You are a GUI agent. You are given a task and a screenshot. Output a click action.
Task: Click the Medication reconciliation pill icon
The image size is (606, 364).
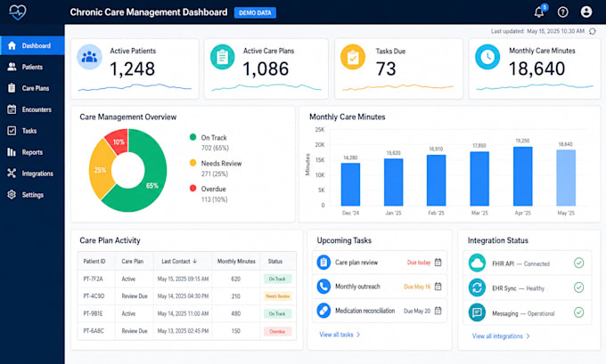[x=323, y=311]
